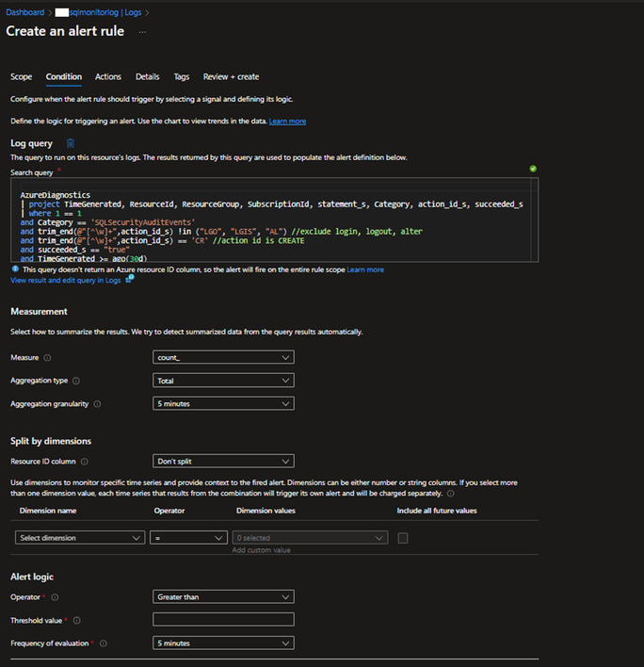Viewport: 644px width, 667px height.
Task: Click the Aggregation granularity info icon
Action: (97, 404)
